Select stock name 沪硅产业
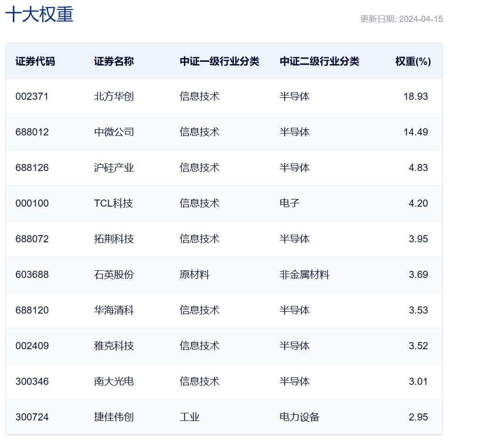478x448 pixels. pyautogui.click(x=114, y=168)
